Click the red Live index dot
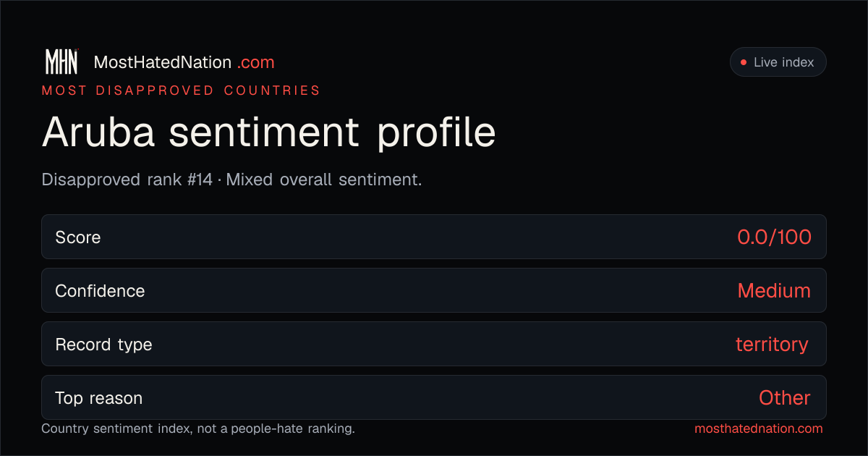 point(743,62)
